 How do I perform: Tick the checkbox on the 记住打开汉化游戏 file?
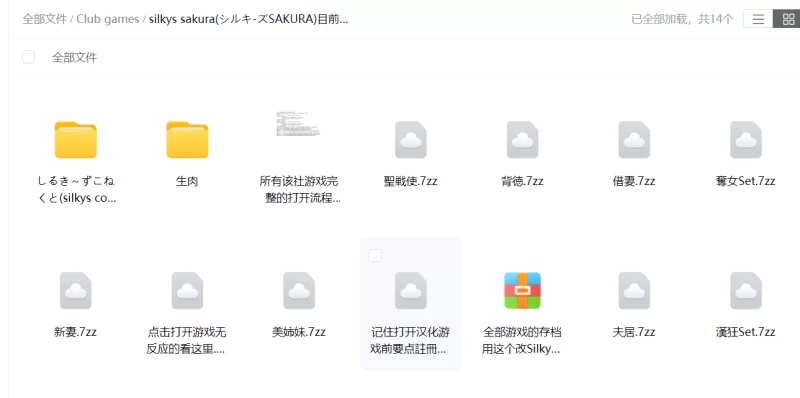[375, 256]
